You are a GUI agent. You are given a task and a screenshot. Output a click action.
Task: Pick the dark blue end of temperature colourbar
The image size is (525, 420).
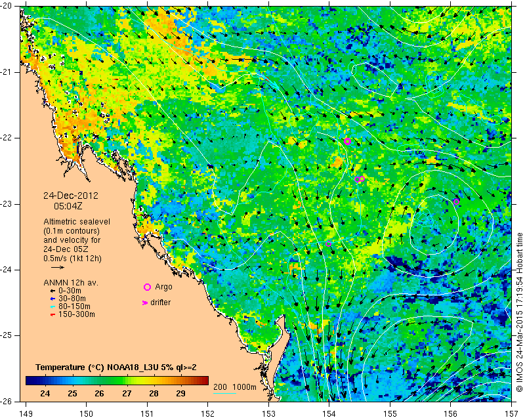[30, 381]
